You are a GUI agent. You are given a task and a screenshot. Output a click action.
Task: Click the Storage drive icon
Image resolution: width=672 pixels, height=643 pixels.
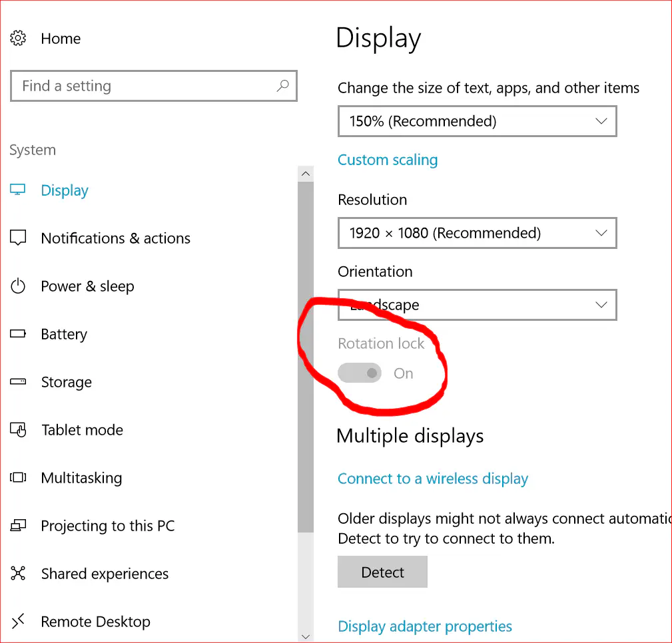pyautogui.click(x=18, y=382)
